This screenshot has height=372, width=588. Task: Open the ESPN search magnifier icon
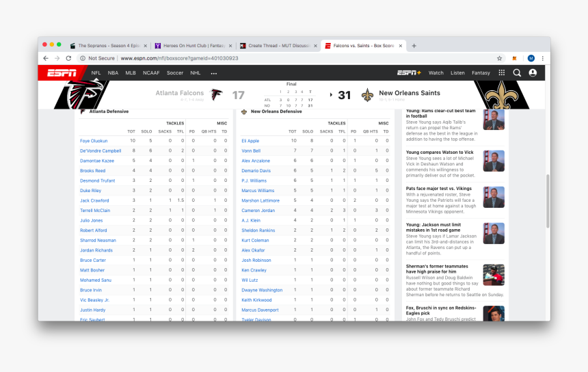coord(517,72)
